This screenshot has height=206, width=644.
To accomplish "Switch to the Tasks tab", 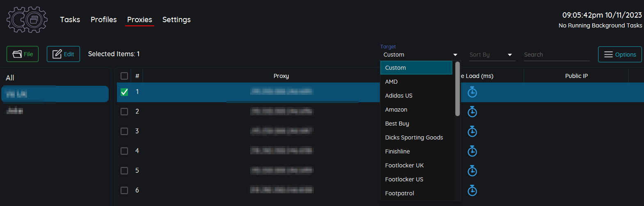I will coord(70,20).
